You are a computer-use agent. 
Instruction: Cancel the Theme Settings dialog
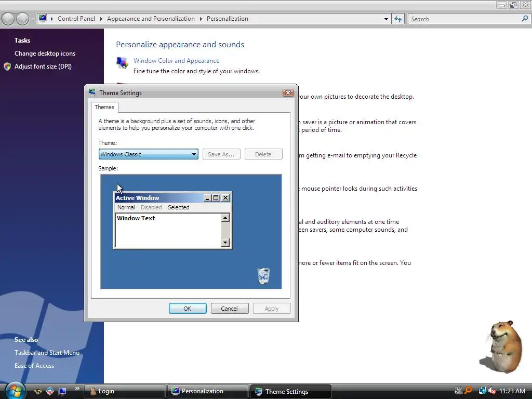(229, 309)
